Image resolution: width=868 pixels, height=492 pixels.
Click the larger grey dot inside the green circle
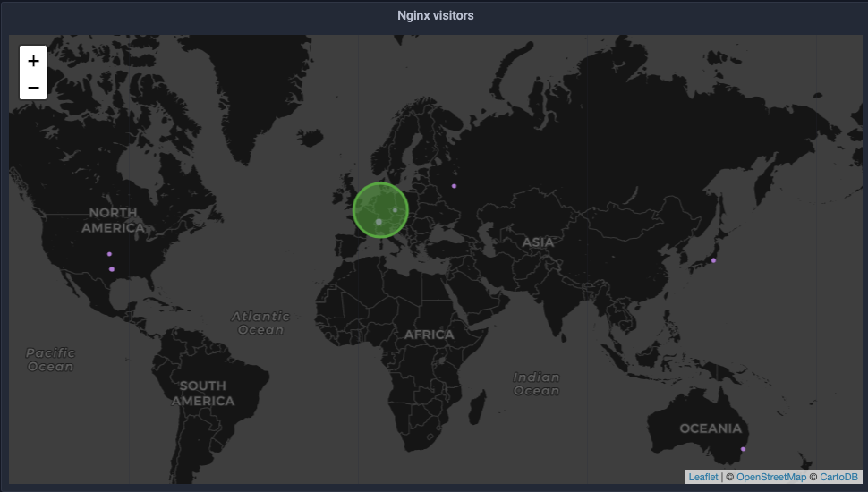coord(379,221)
